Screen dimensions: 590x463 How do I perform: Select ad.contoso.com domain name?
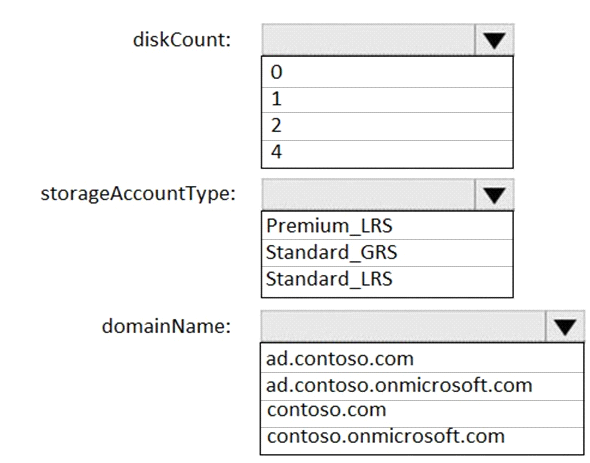click(x=422, y=358)
